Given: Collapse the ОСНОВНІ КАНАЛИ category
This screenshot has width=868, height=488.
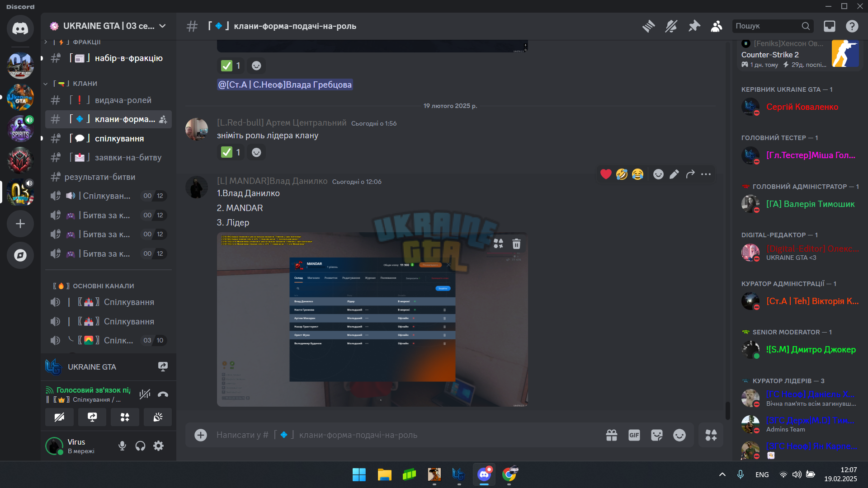Looking at the screenshot, I should [x=93, y=286].
